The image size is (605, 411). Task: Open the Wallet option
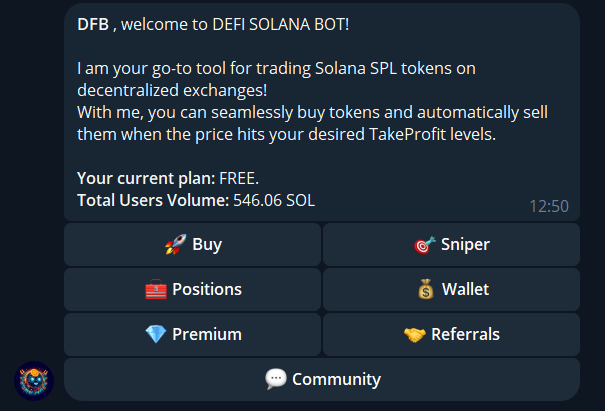(451, 289)
